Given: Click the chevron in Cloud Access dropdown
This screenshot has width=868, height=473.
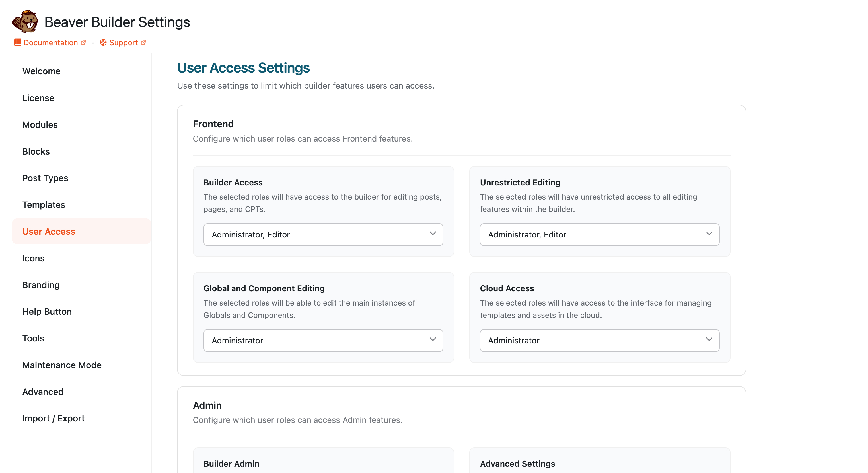Looking at the screenshot, I should tap(709, 339).
